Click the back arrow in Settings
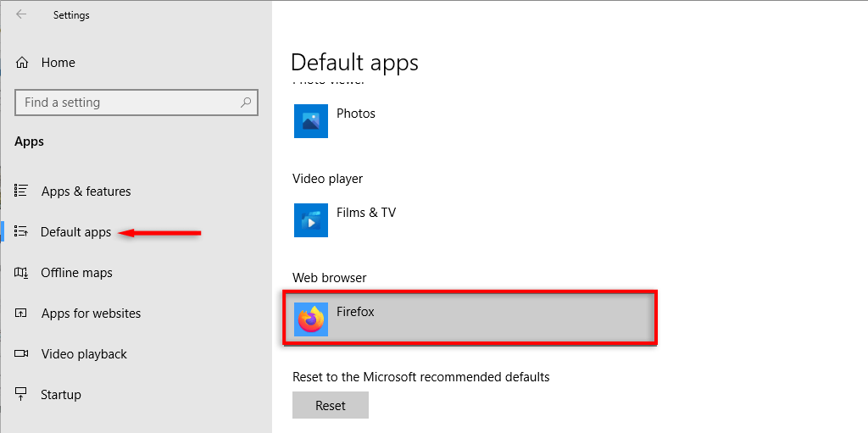Image resolution: width=868 pixels, height=433 pixels. [21, 14]
